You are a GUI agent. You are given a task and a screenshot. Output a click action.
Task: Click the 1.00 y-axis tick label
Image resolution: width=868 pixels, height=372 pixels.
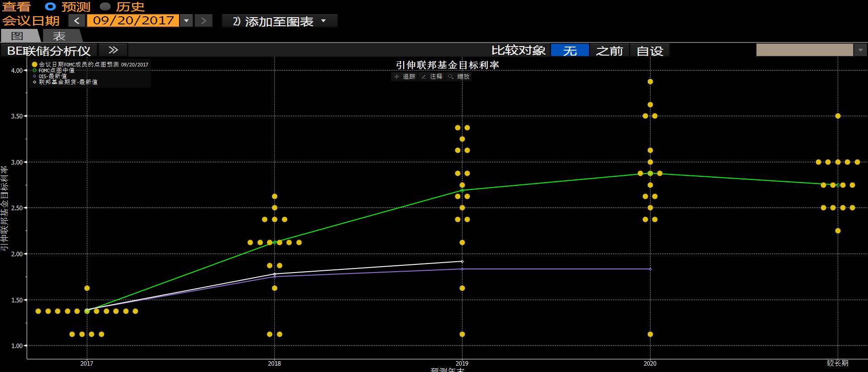pyautogui.click(x=17, y=346)
